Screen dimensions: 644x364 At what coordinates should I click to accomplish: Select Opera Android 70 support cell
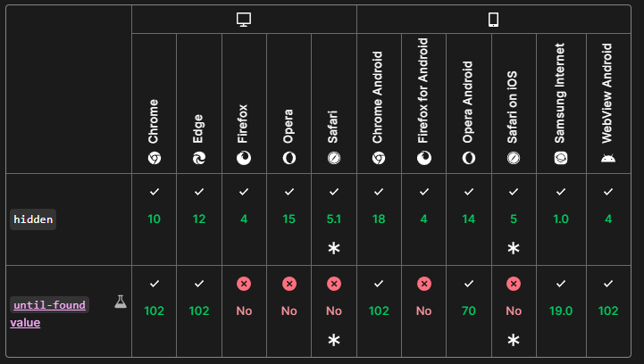point(469,311)
